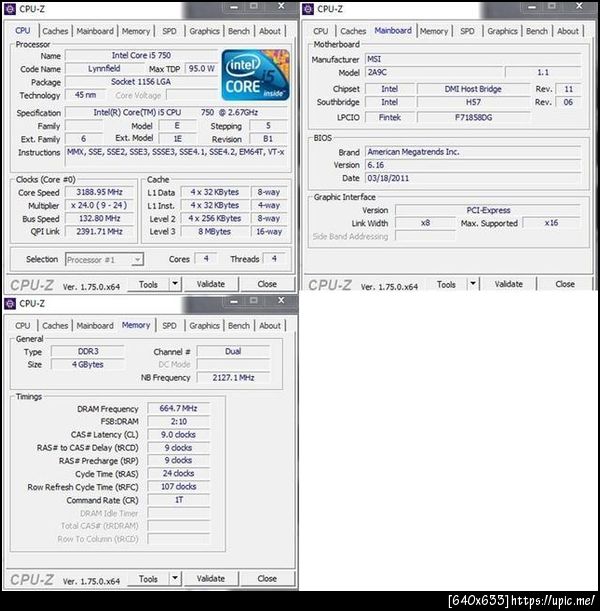The width and height of the screenshot is (600, 611).
Task: Click the CPU-Z app icon in Memory window title bar
Action: tap(10, 304)
